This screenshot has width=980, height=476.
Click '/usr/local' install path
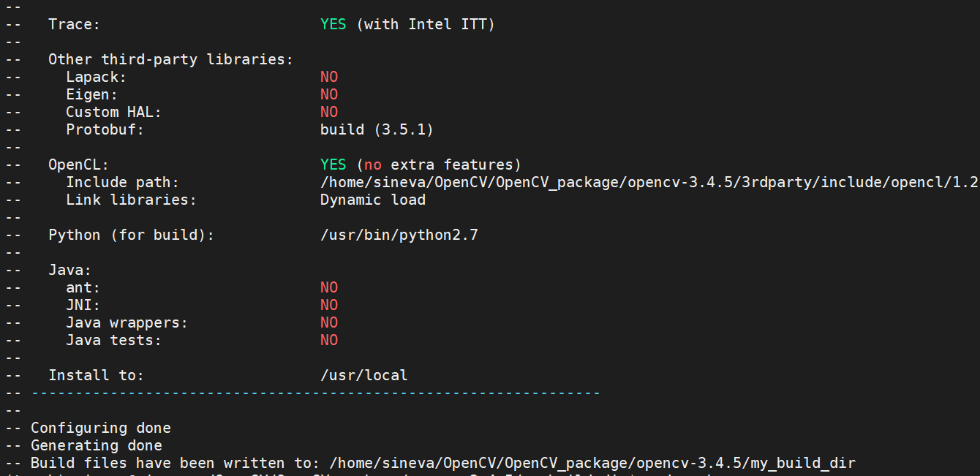364,375
